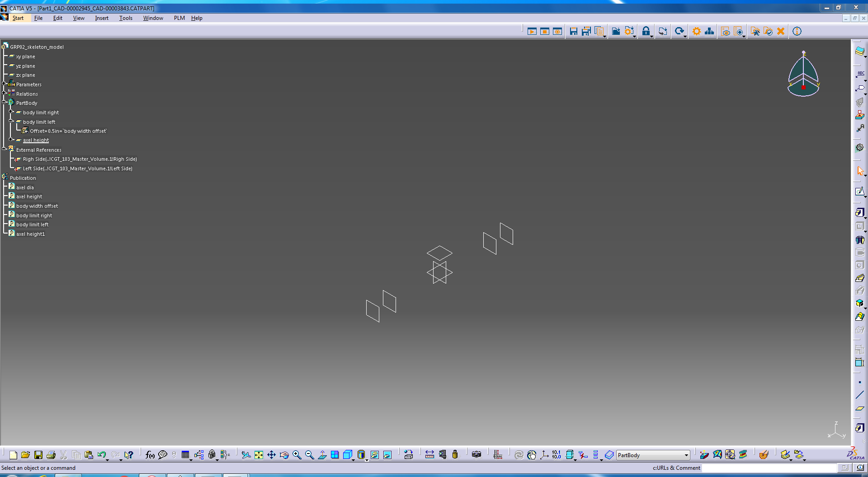Expand the Relations tree node
This screenshot has height=477, width=868.
pyautogui.click(x=4, y=94)
